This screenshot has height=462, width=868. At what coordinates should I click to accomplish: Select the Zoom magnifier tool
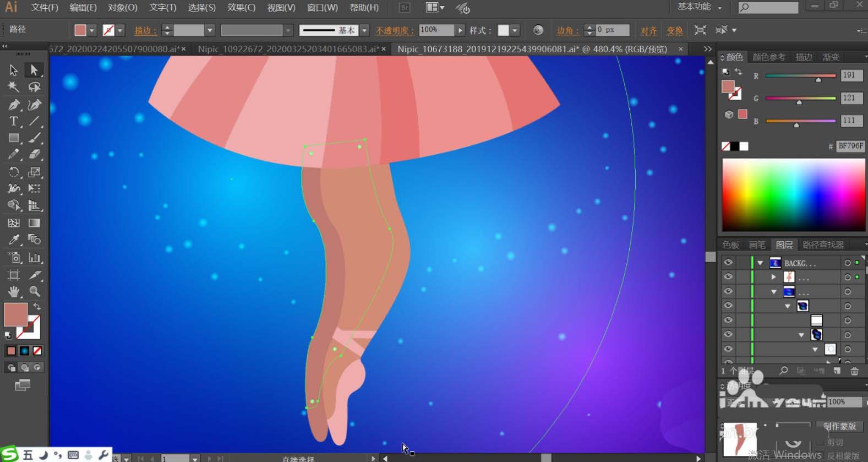pos(34,291)
